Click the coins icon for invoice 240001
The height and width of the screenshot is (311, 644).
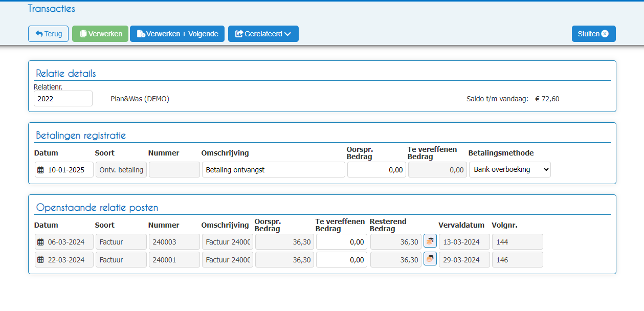[x=430, y=259]
